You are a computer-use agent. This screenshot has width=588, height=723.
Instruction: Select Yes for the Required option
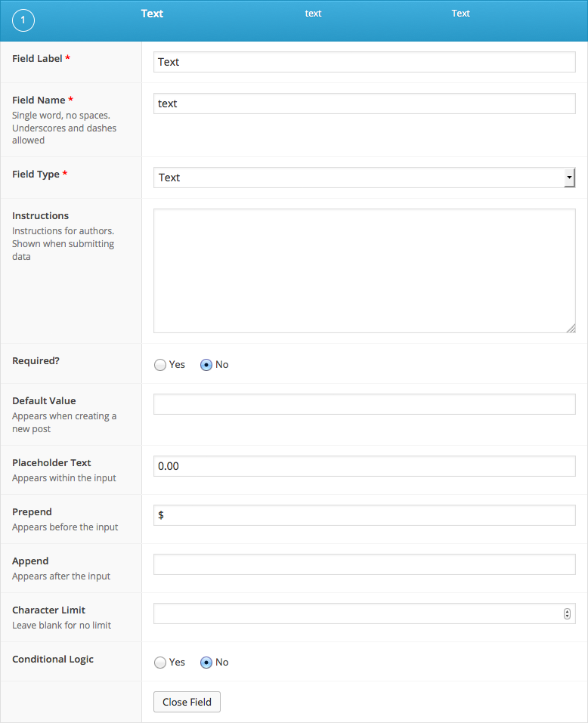coord(160,364)
